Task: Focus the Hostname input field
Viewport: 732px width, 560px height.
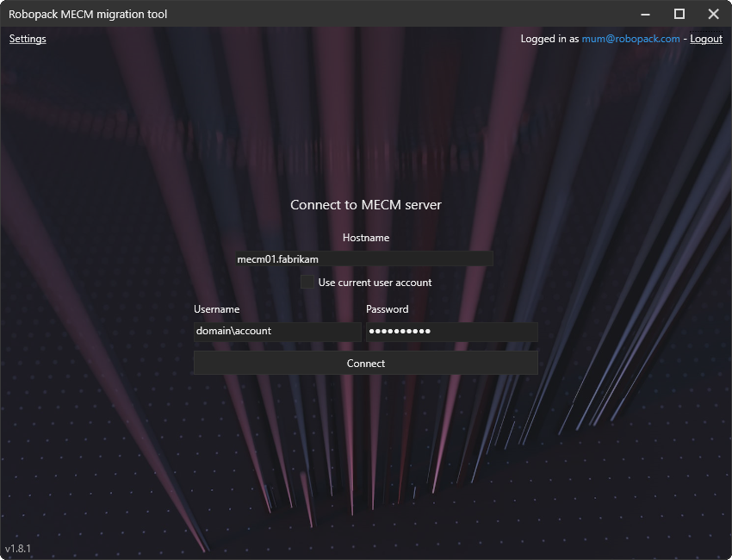Action: pyautogui.click(x=365, y=258)
